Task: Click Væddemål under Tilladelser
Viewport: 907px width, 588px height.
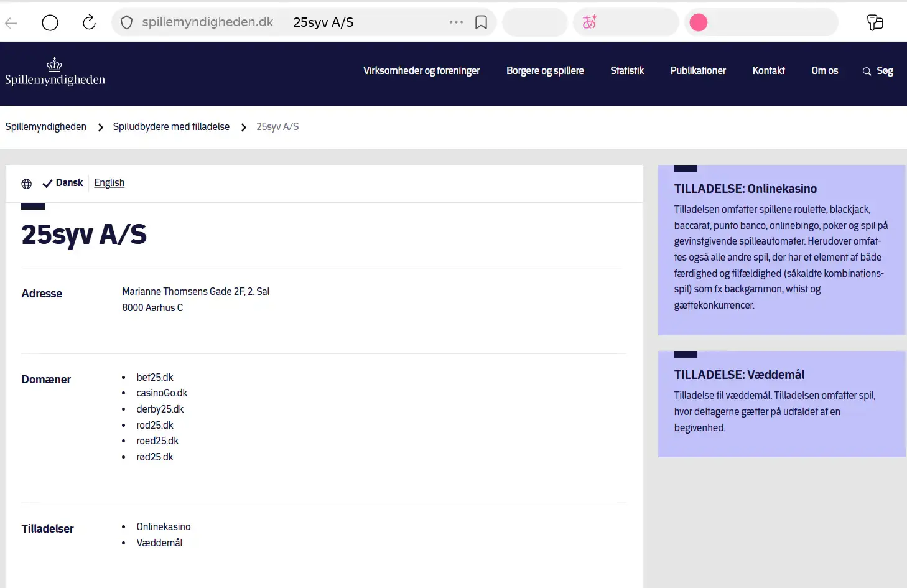Action: pos(159,543)
